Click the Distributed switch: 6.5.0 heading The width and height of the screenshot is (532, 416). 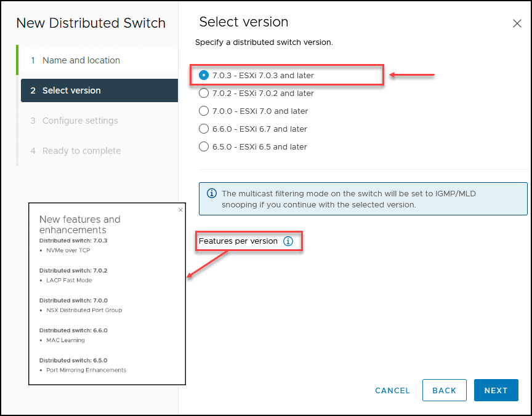pos(73,361)
